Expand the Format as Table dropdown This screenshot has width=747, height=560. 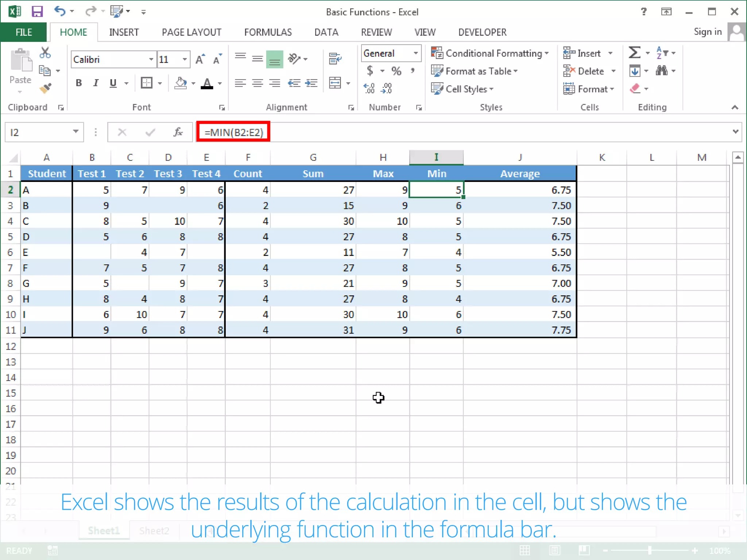516,71
